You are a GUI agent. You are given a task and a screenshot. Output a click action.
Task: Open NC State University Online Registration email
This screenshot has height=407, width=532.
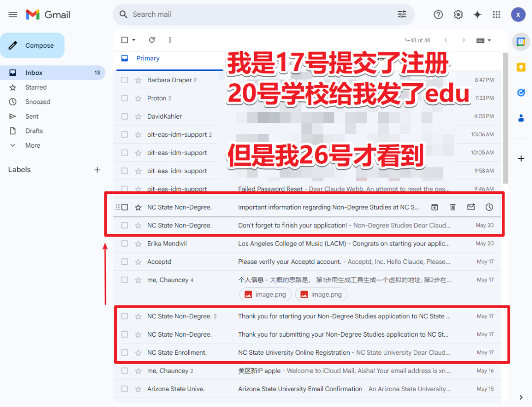(307, 352)
